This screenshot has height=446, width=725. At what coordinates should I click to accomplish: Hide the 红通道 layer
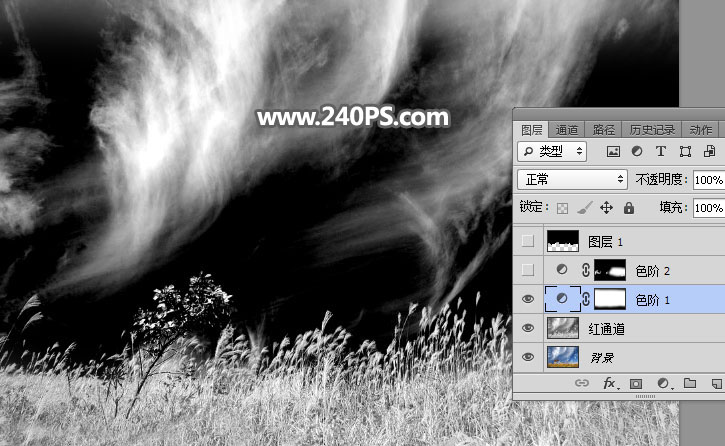coord(528,327)
